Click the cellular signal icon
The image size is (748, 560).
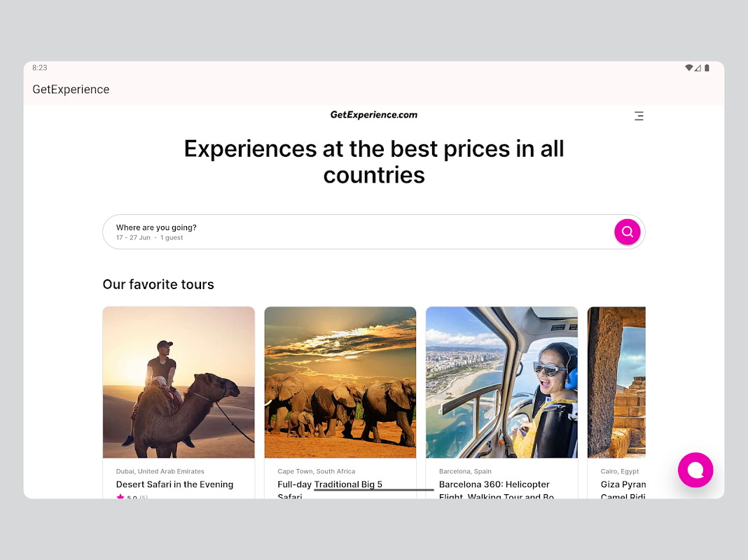point(698,68)
